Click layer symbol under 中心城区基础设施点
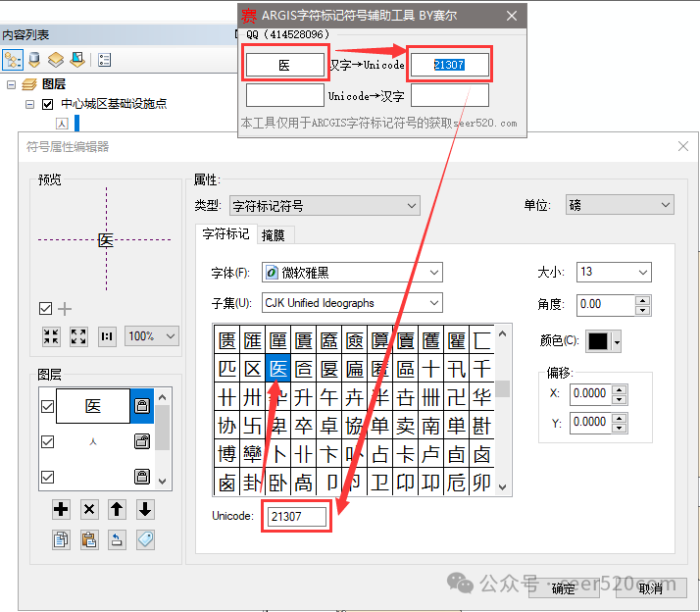 coord(62,124)
